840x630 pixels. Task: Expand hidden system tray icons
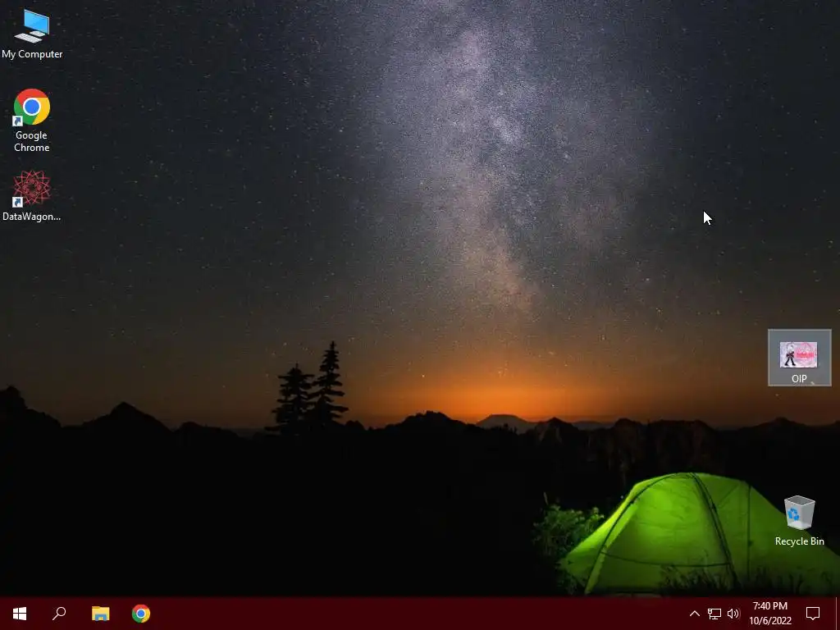[694, 614]
